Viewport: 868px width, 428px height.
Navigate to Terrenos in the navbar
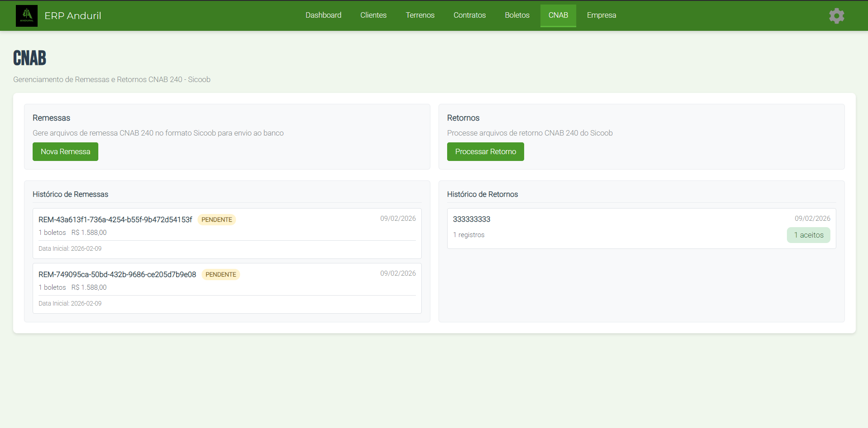(x=420, y=15)
